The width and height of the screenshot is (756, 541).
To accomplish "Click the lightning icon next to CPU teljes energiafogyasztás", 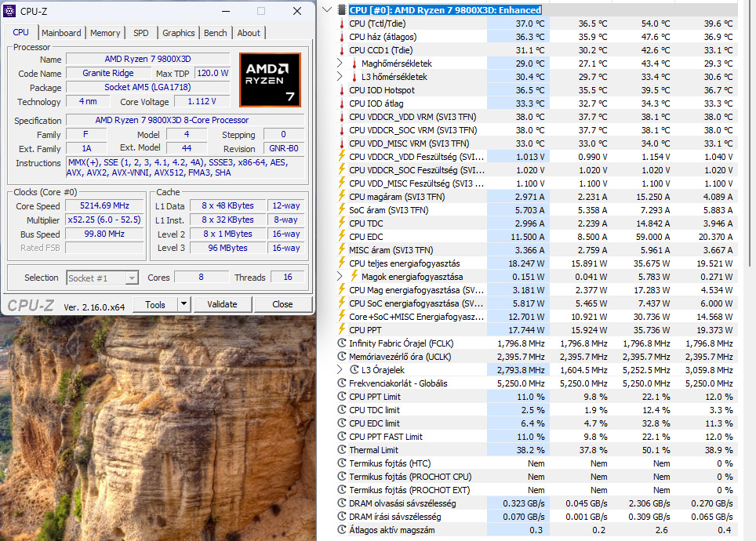I will coord(343,263).
